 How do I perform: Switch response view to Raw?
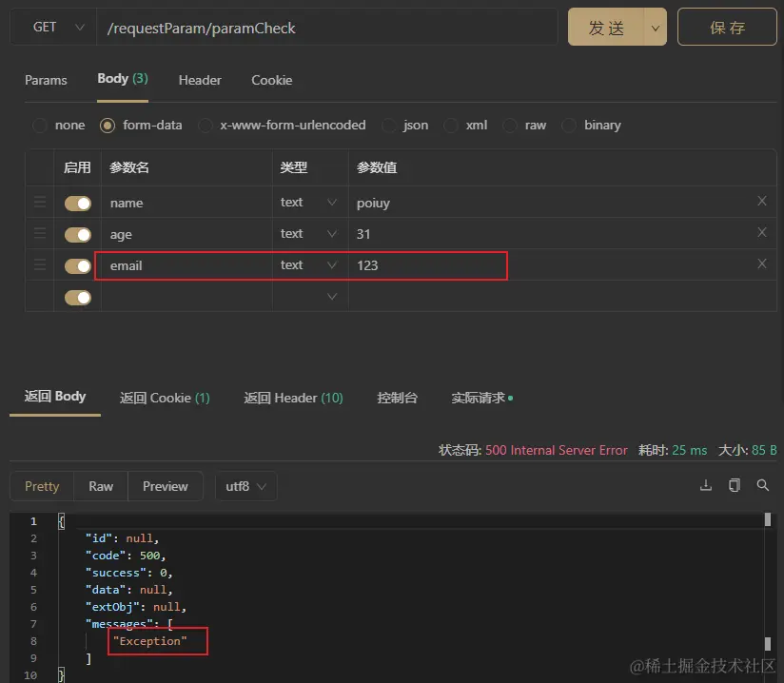tap(101, 486)
